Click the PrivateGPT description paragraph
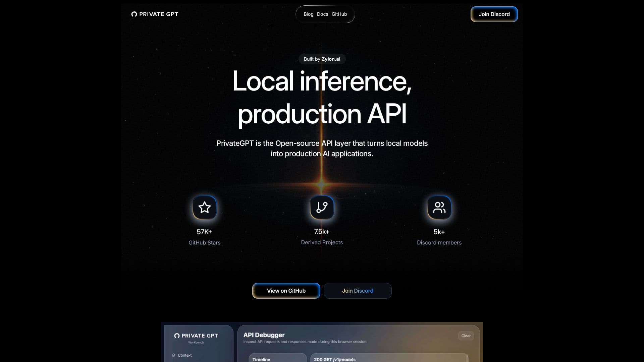This screenshot has width=644, height=362. (x=322, y=148)
